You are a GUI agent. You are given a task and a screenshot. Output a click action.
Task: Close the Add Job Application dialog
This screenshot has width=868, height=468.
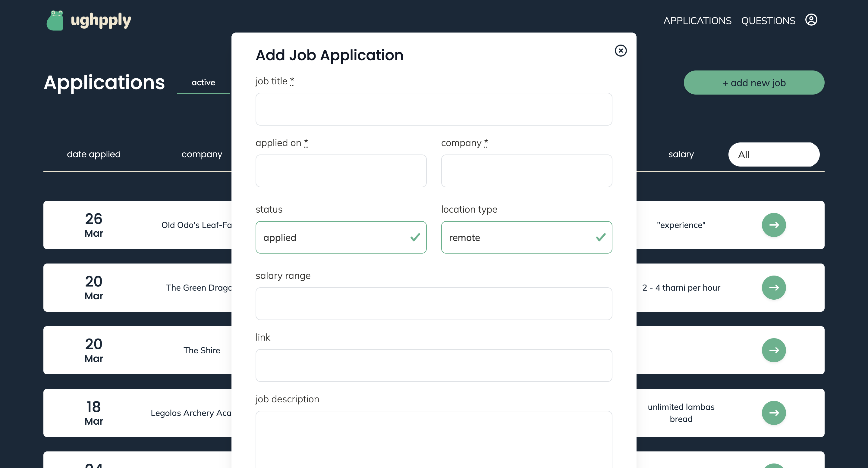pyautogui.click(x=620, y=51)
